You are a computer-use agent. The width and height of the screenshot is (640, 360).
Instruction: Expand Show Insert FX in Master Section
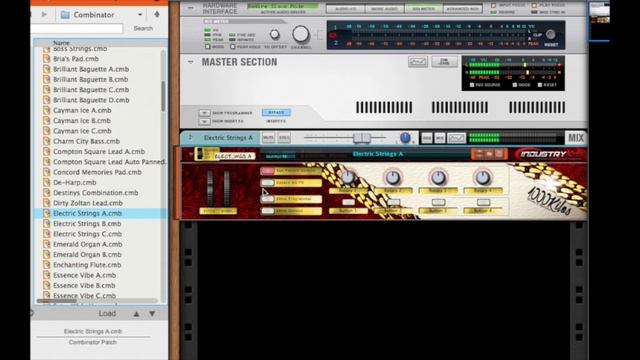(204, 121)
